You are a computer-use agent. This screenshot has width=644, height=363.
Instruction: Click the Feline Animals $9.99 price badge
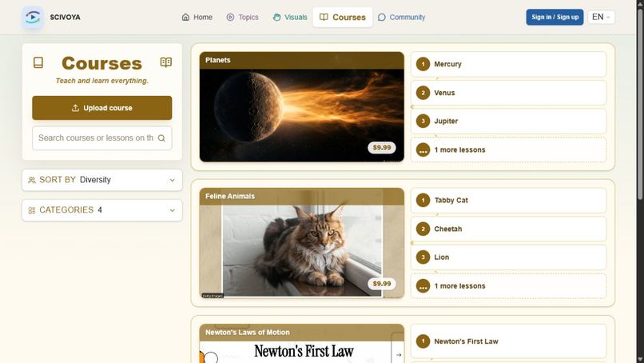click(x=382, y=284)
